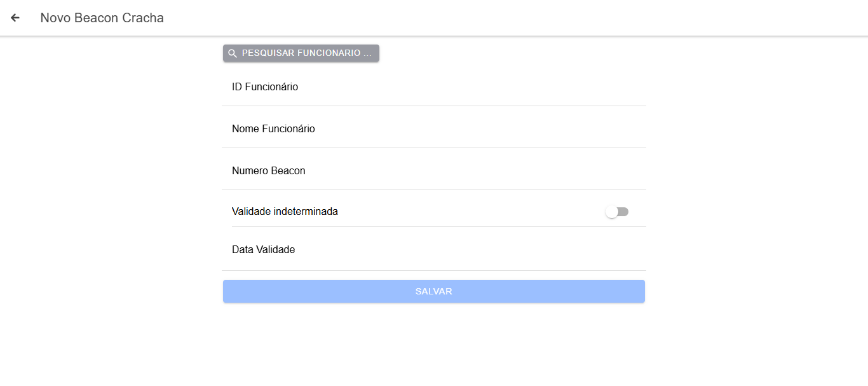
Task: Click the switch thumb for indeterminate validity
Action: [x=612, y=212]
